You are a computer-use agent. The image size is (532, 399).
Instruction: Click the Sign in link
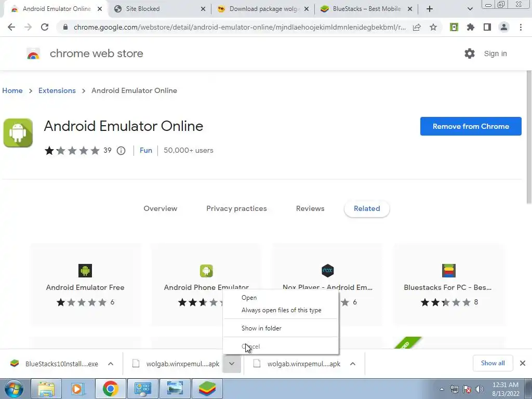point(495,54)
